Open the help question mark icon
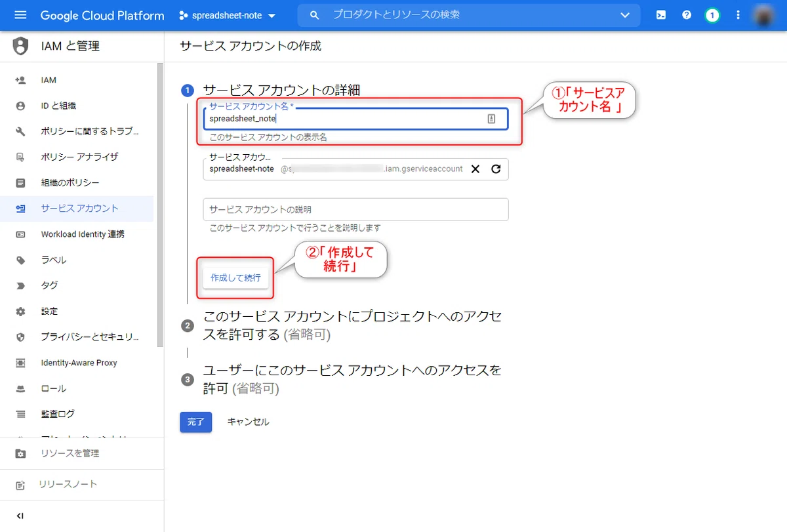The height and width of the screenshot is (532, 787). point(687,15)
